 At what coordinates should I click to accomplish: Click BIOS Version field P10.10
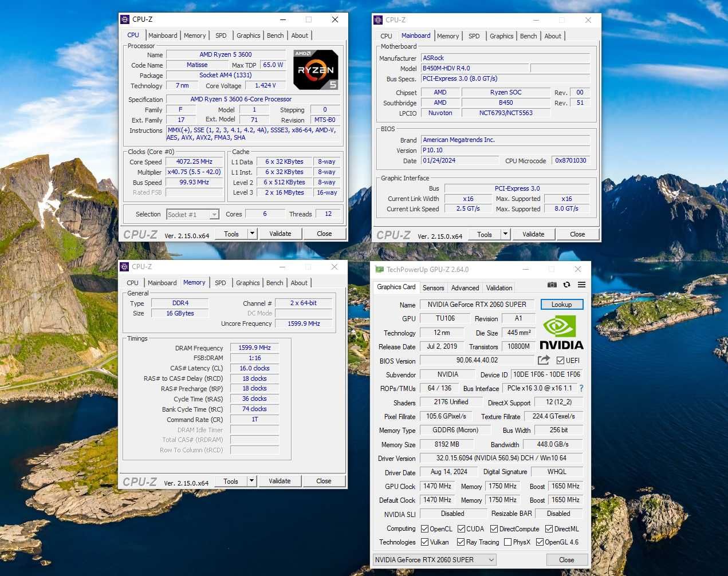click(x=505, y=150)
